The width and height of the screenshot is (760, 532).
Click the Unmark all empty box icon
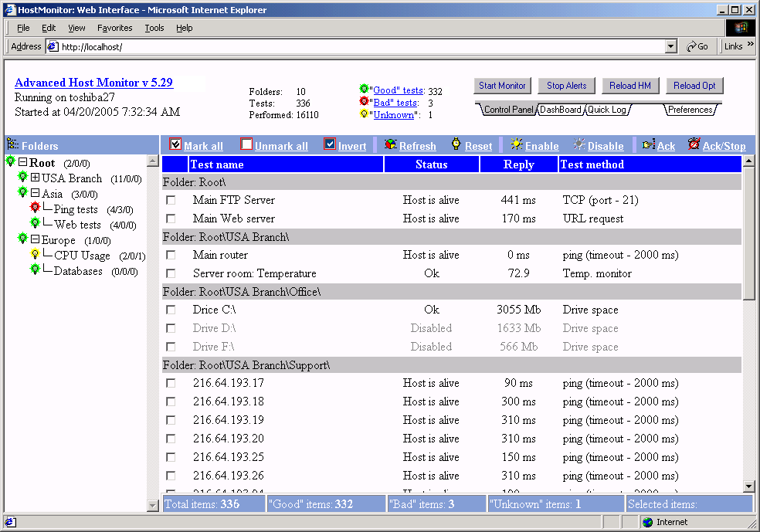pos(246,144)
